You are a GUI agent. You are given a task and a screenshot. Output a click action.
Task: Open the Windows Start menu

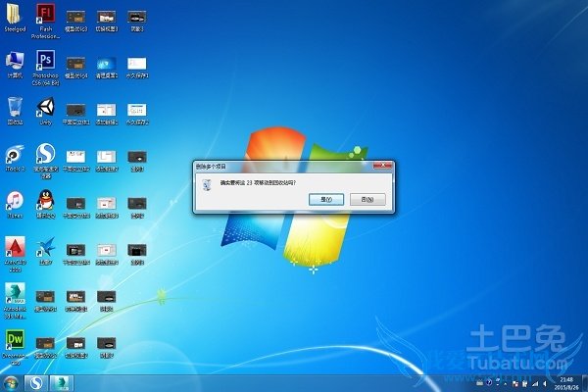[11, 381]
